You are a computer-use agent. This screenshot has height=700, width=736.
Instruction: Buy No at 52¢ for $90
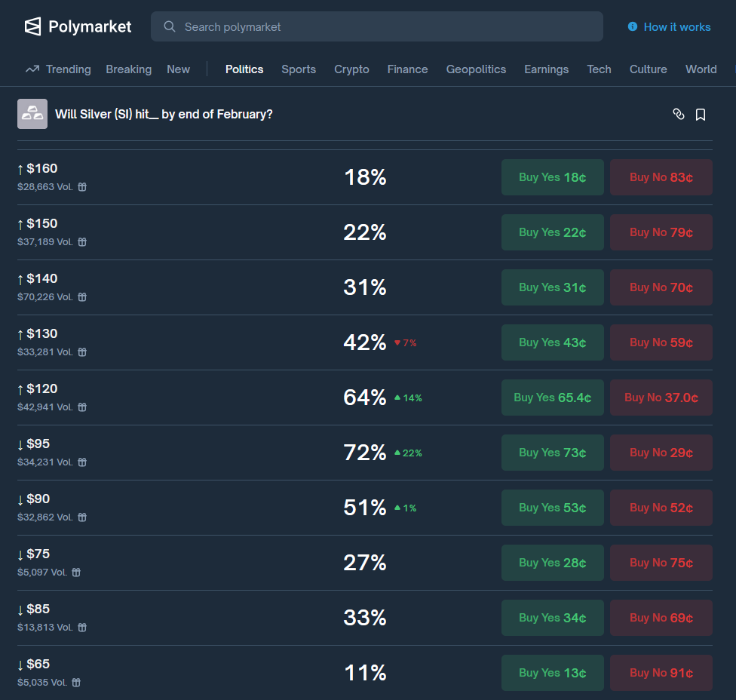661,508
